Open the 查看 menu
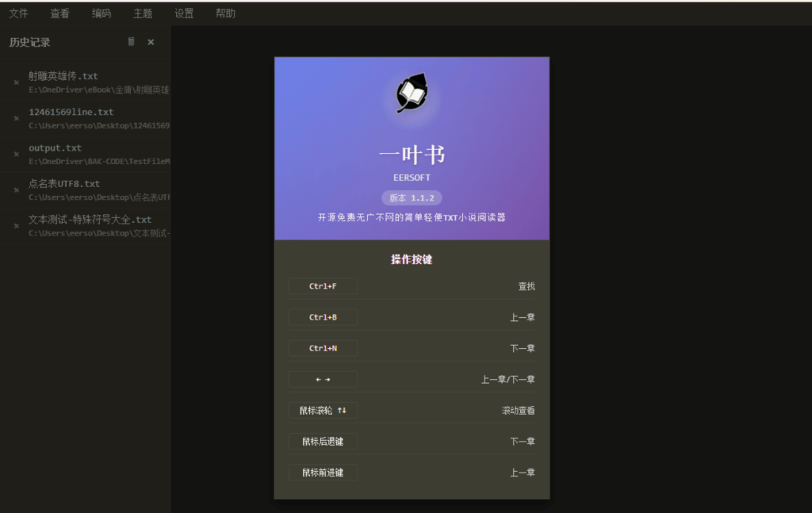Screen dimensions: 812x513 [61, 13]
